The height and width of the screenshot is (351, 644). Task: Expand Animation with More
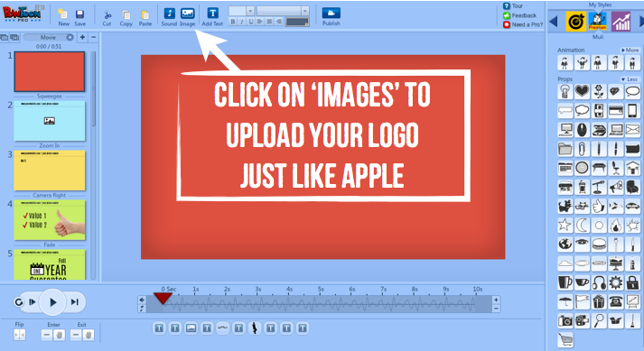(630, 51)
